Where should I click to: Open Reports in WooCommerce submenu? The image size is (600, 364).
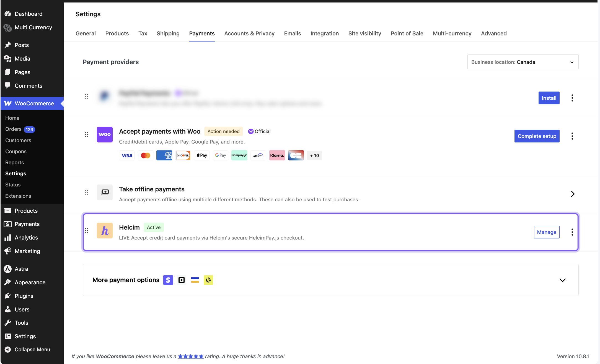[14, 162]
